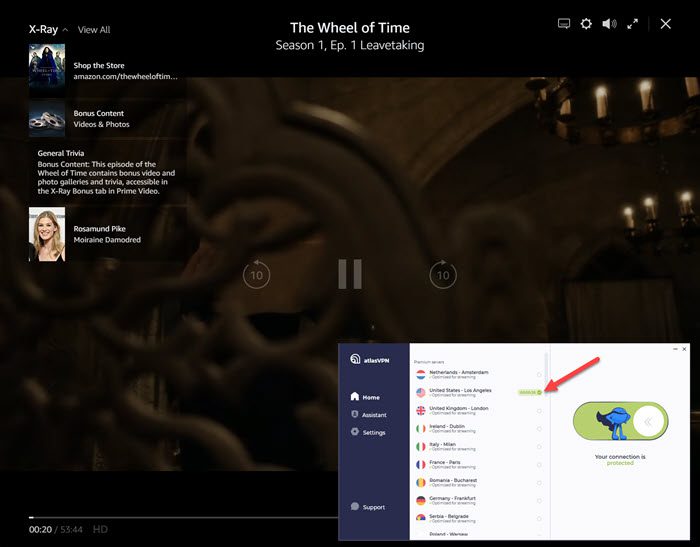Open Assistant in atlasVPN sidebar

click(369, 415)
